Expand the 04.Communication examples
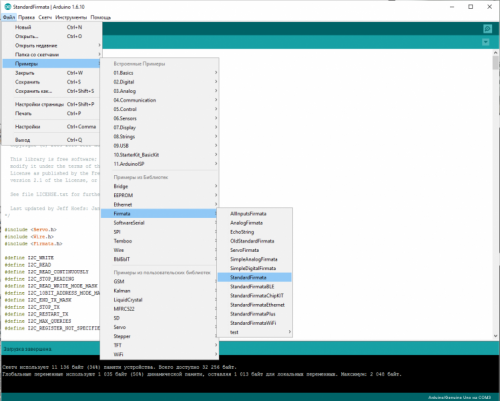500x401 pixels. coord(160,100)
